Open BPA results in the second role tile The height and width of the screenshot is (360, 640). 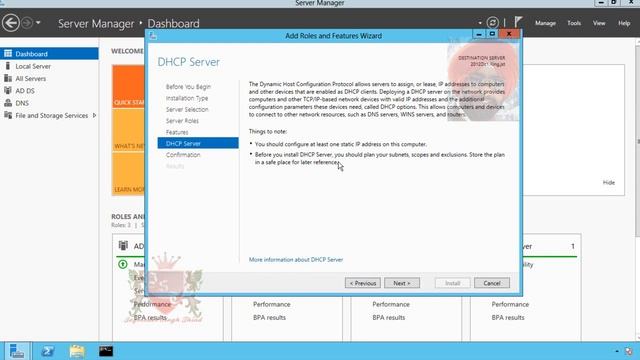pyautogui.click(x=269, y=318)
